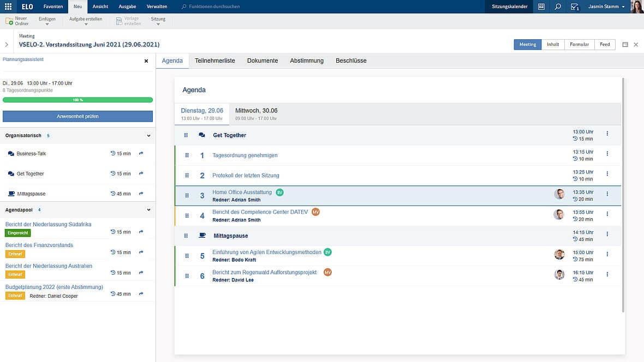Screen dimensions: 644x362
Task: Click Adrian Smith's avatar on Home Office row
Action: click(x=559, y=194)
